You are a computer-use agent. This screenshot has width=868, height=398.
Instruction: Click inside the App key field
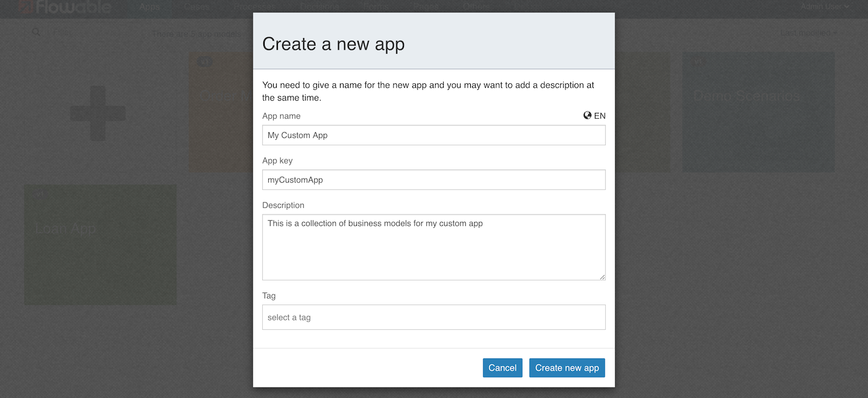pyautogui.click(x=433, y=180)
